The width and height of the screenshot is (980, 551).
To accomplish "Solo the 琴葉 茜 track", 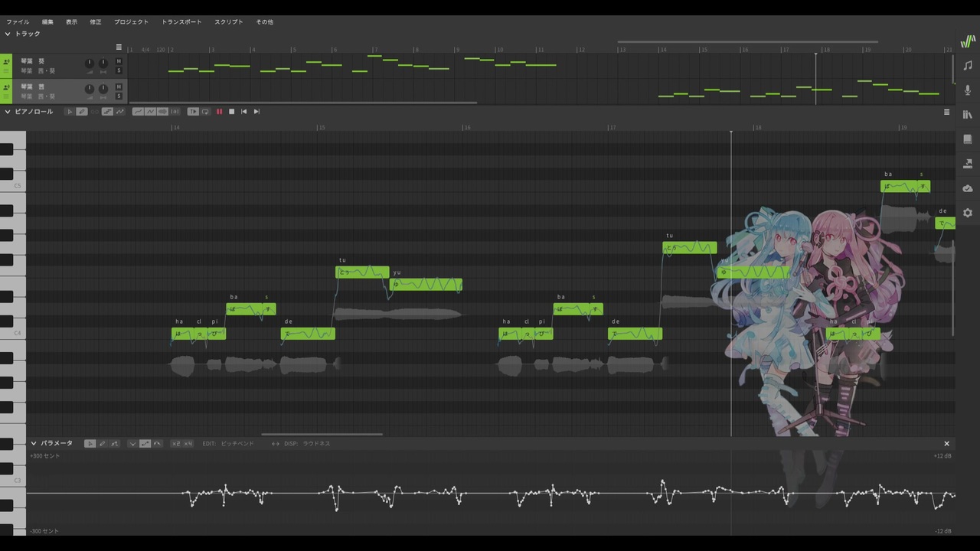I will (x=119, y=96).
